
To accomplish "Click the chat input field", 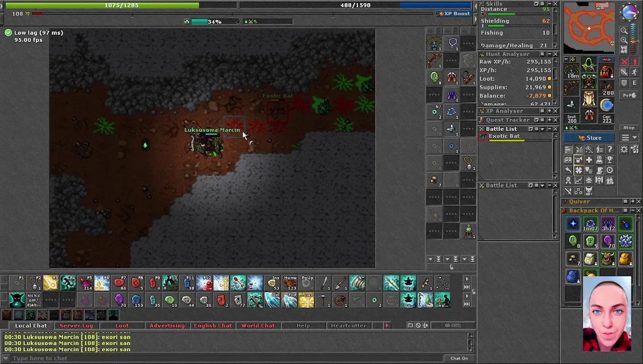I will click(227, 358).
